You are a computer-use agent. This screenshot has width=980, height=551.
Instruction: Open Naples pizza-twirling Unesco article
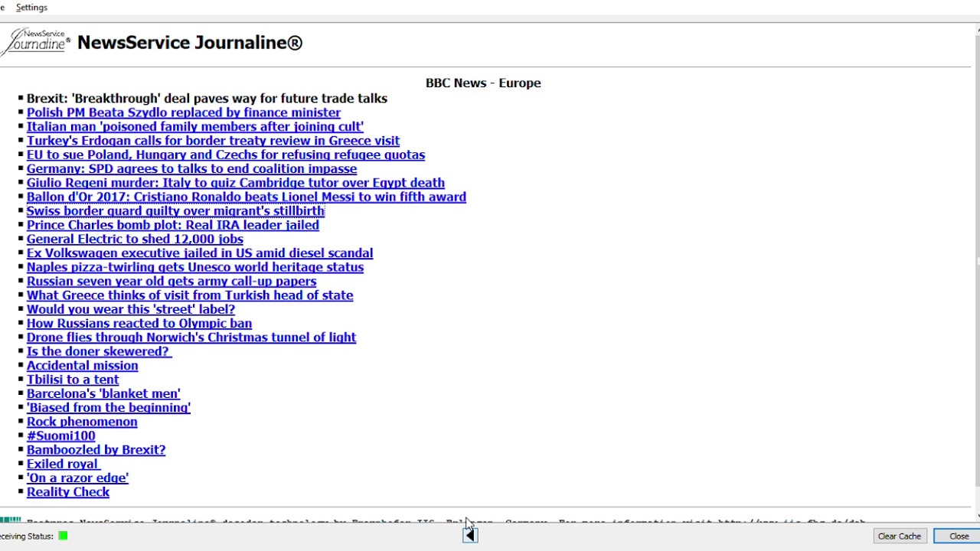click(195, 267)
